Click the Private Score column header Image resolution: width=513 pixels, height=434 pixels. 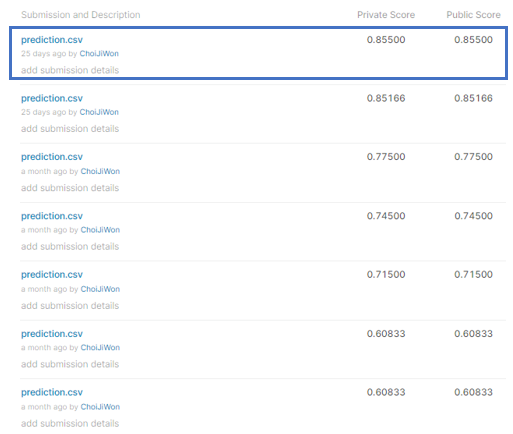(x=386, y=15)
